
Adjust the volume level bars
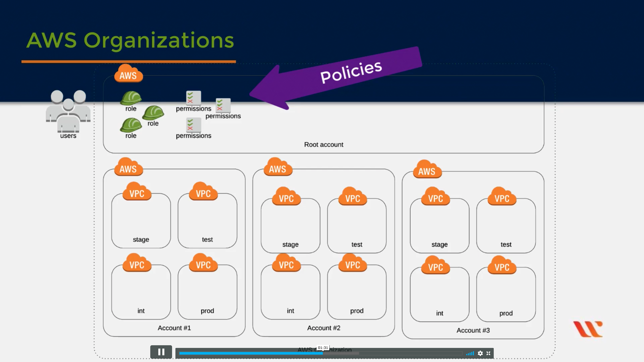[x=470, y=353]
